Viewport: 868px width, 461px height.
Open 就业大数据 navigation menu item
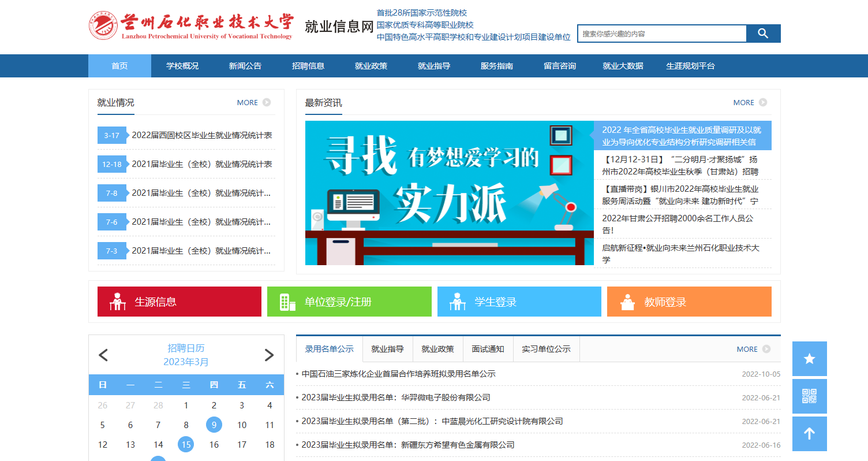[x=623, y=66]
